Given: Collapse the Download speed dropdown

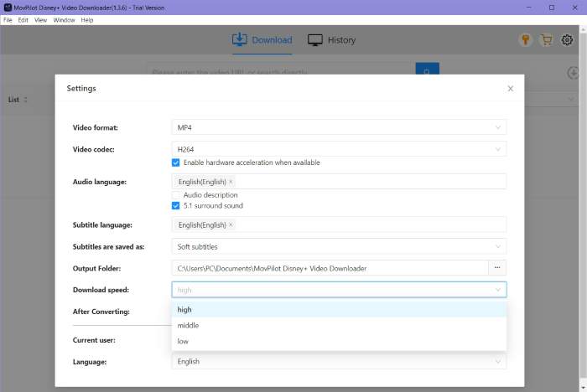Looking at the screenshot, I should pyautogui.click(x=339, y=290).
